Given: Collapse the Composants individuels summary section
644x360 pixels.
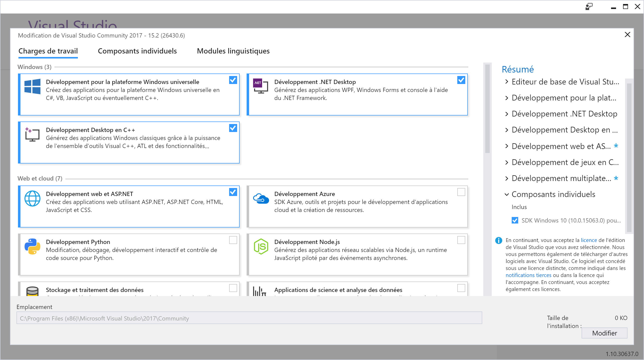Looking at the screenshot, I should [506, 194].
